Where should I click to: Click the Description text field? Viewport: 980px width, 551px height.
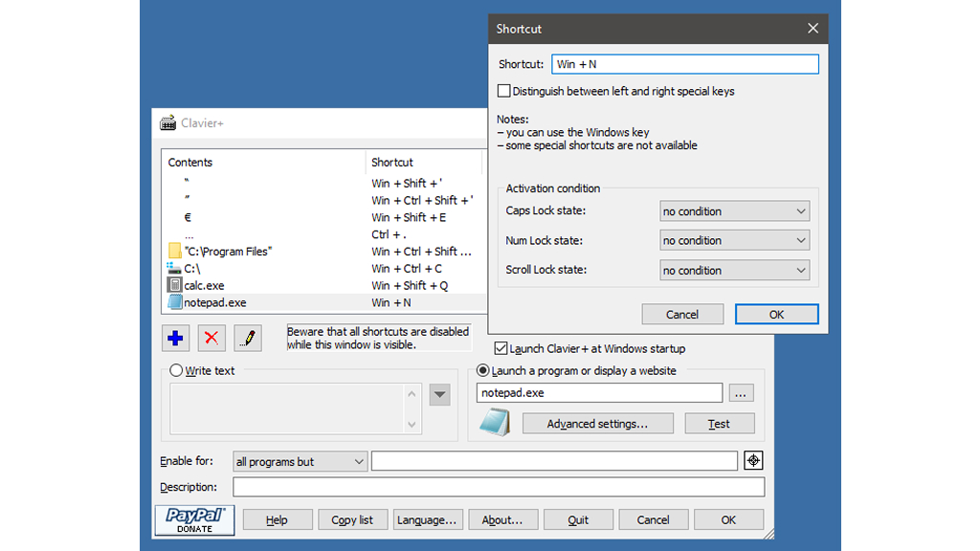[498, 488]
